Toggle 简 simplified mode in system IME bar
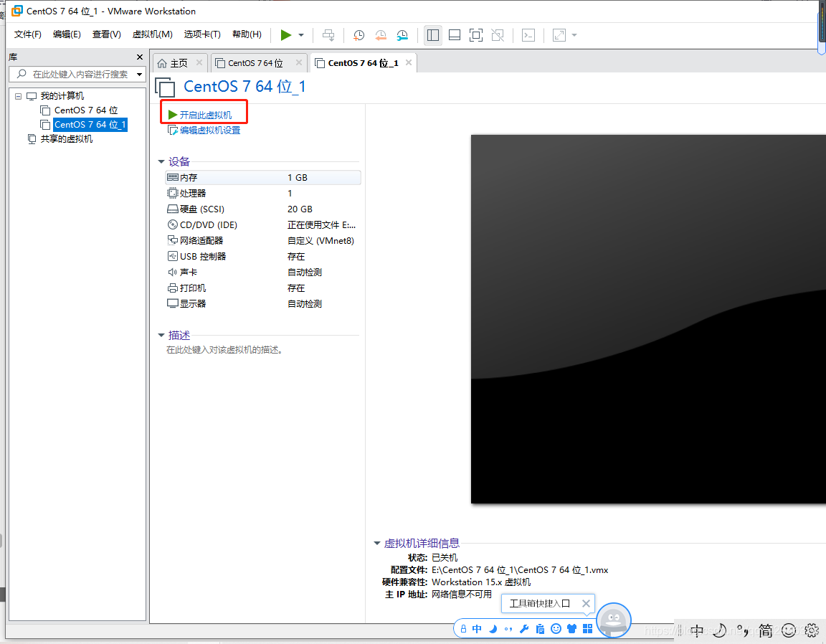826x644 pixels. 766,630
